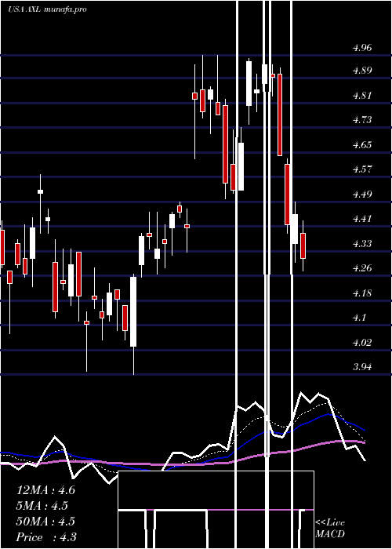Click the 4.1 price axis label
392x549 pixels.
tap(359, 318)
